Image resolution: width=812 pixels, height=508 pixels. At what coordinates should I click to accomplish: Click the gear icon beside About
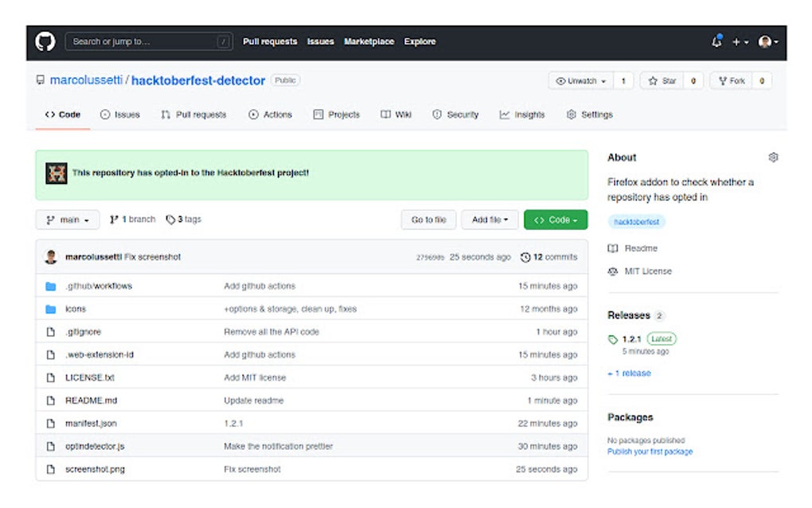pos(773,157)
